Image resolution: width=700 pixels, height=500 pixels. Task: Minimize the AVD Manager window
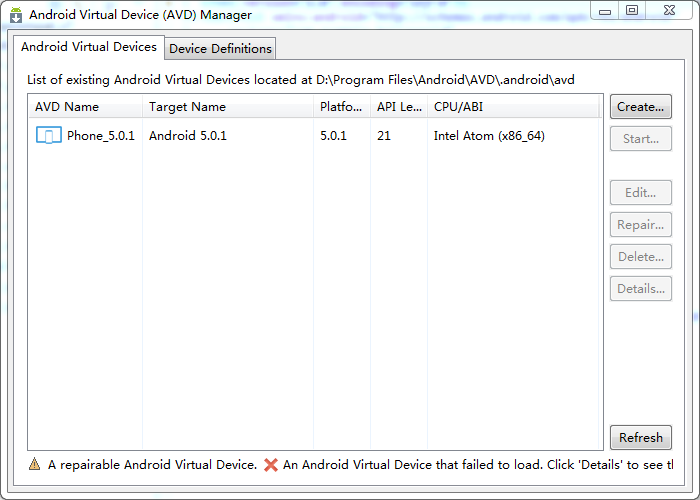tap(605, 11)
